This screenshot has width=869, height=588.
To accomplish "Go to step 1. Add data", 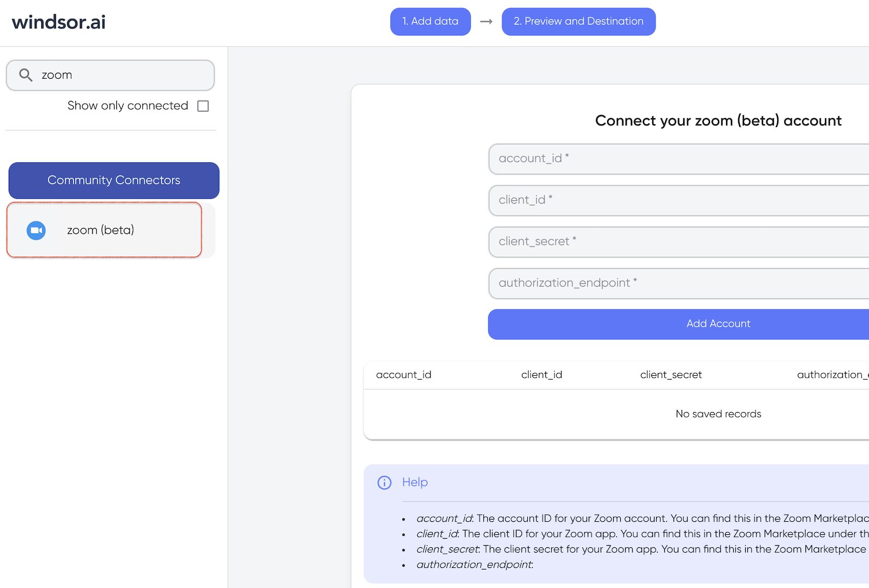I will [431, 22].
